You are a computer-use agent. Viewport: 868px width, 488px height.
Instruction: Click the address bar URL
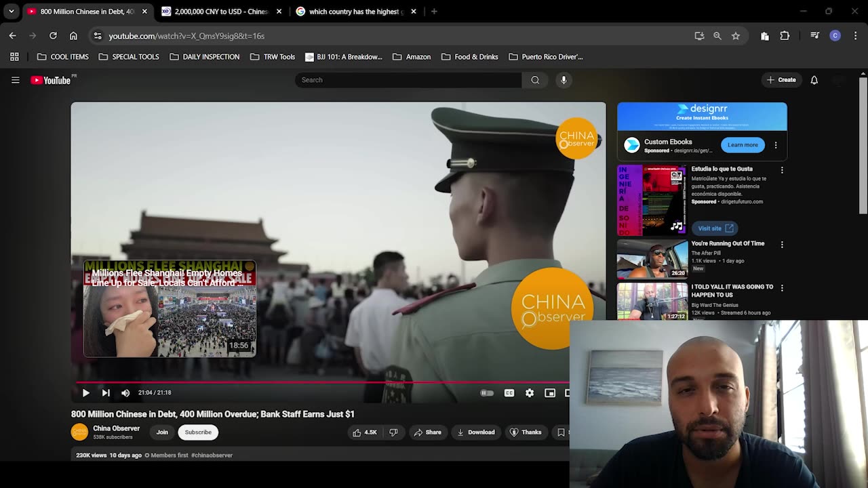tap(186, 36)
